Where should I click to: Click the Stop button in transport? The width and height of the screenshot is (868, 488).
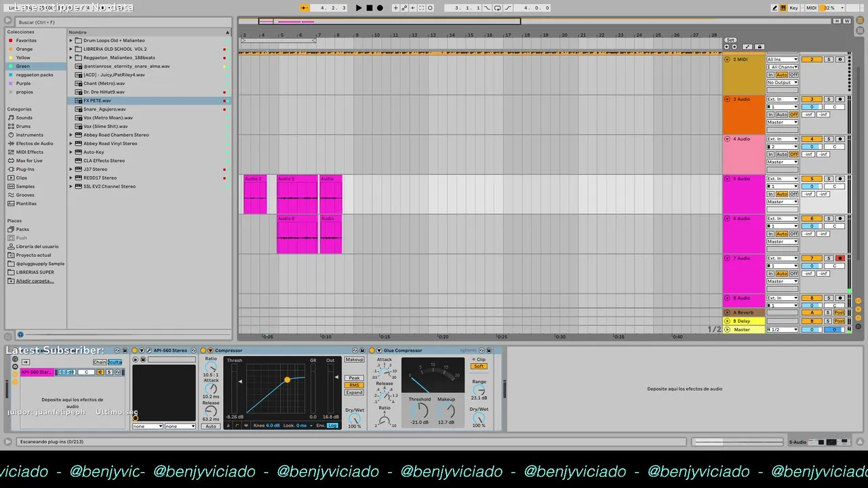(x=370, y=8)
